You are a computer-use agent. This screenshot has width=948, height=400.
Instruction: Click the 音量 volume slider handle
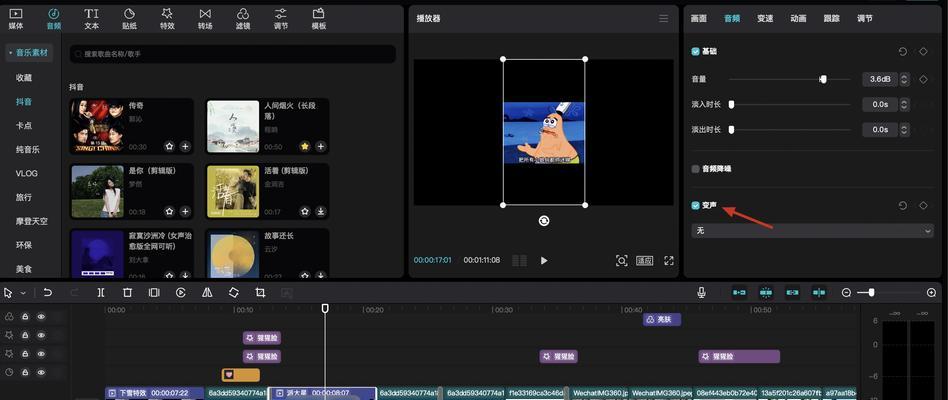click(823, 79)
